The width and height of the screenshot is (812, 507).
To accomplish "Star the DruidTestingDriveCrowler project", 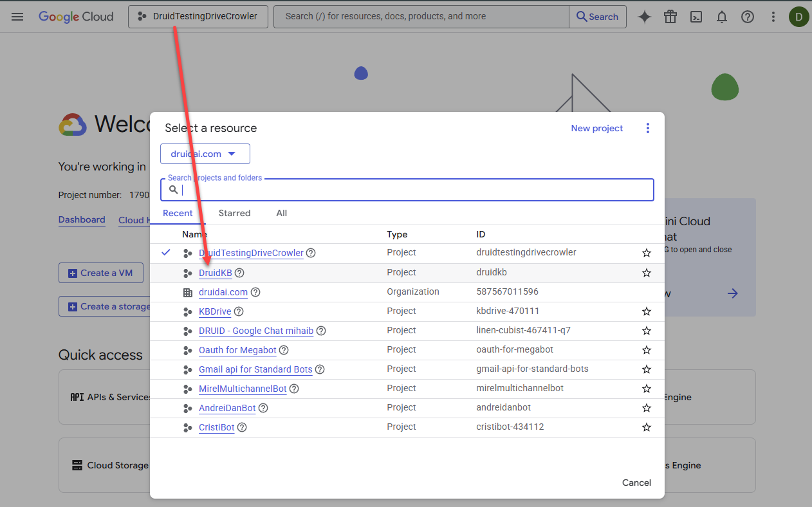I will point(647,253).
